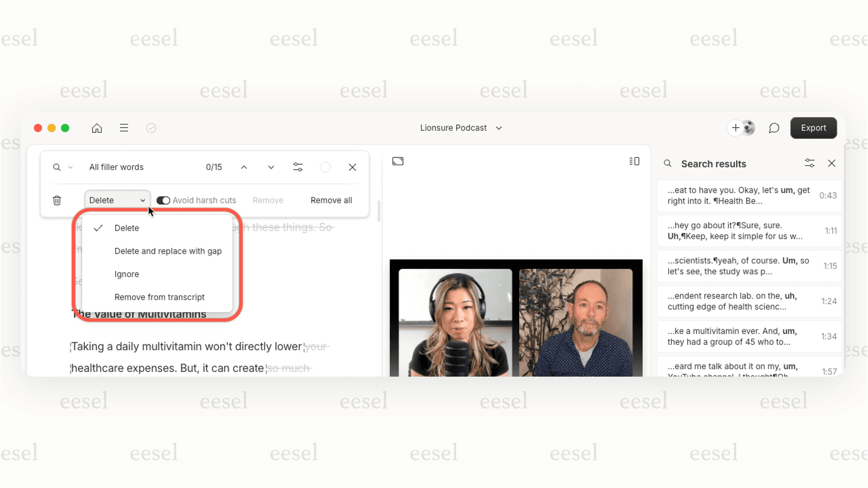Viewport: 868px width, 488px height.
Task: Expand the Lionsure Podcast title dropdown
Action: pyautogui.click(x=498, y=128)
